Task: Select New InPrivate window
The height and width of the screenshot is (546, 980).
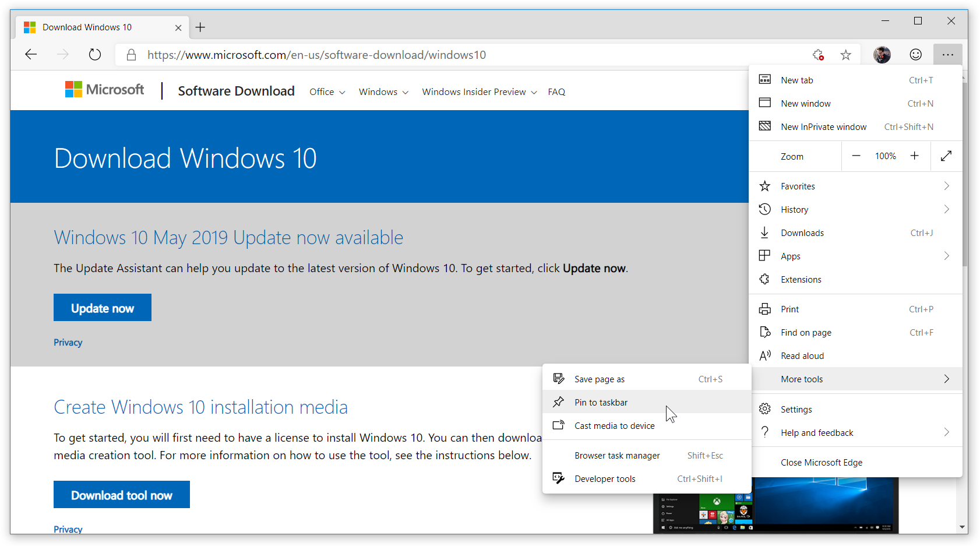Action: pos(855,126)
